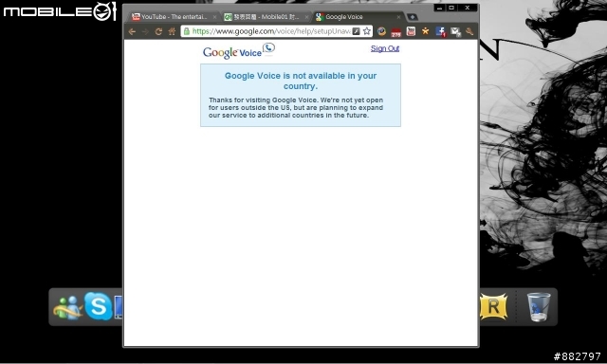This screenshot has height=364, width=607.
Task: Open the round blue globe extension icon
Action: coord(381,31)
